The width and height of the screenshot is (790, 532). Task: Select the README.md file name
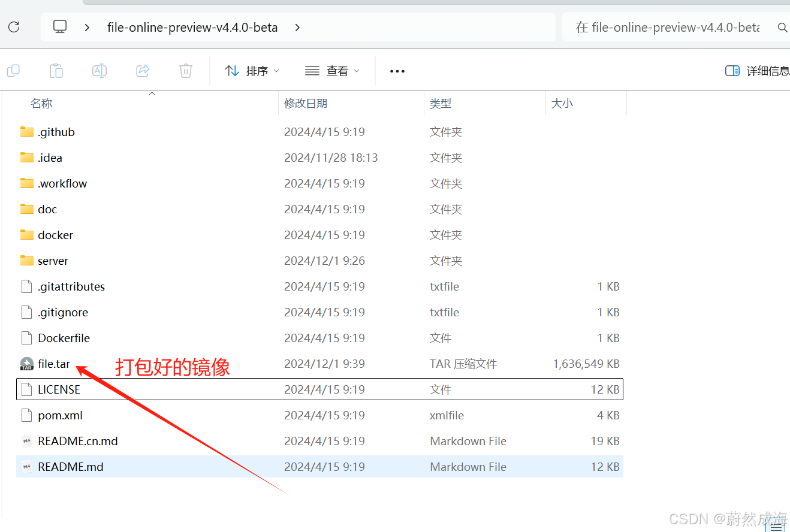pyautogui.click(x=71, y=467)
